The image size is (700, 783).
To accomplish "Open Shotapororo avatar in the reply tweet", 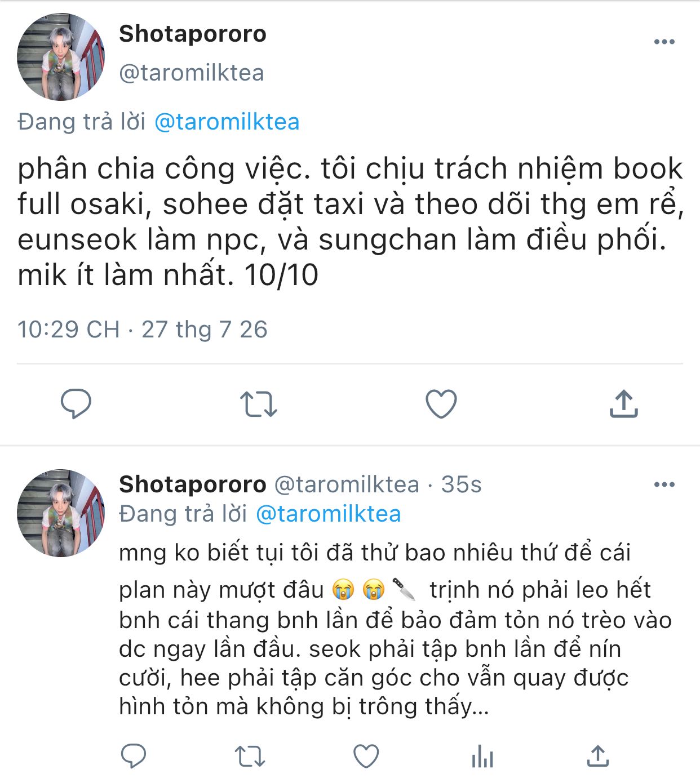I will coord(61,513).
